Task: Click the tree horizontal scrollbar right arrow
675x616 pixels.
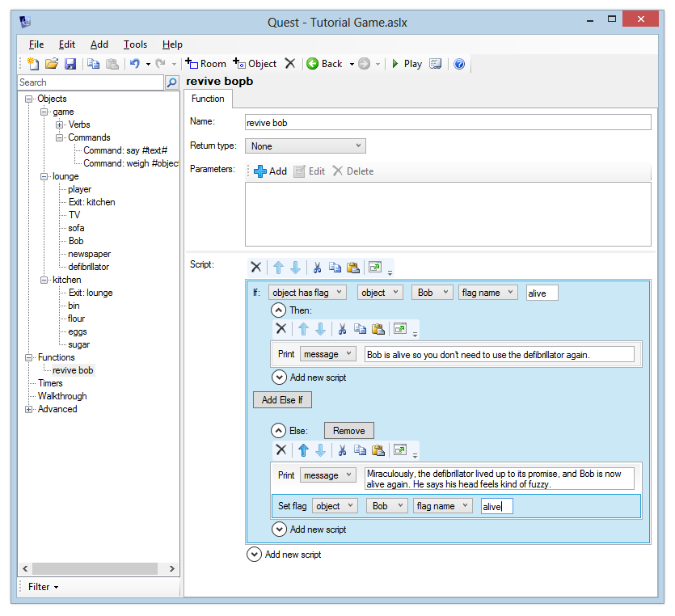Action: pyautogui.click(x=171, y=568)
